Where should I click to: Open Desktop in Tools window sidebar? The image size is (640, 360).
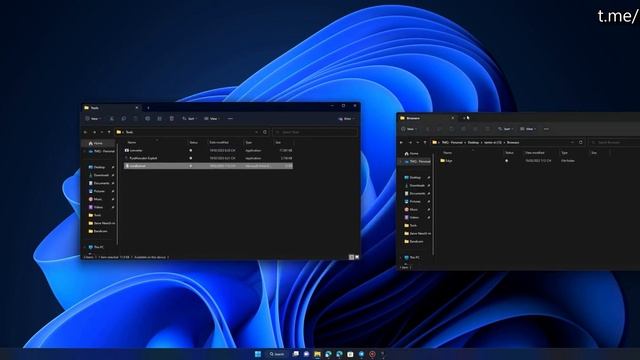click(100, 167)
